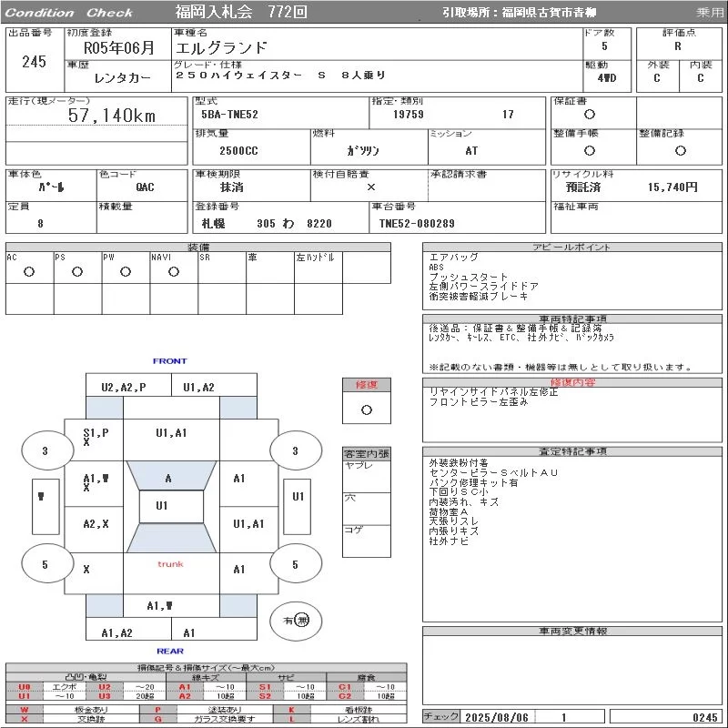Select the inspector note 外装鉄粉付着
The width and height of the screenshot is (728, 728).
click(459, 463)
